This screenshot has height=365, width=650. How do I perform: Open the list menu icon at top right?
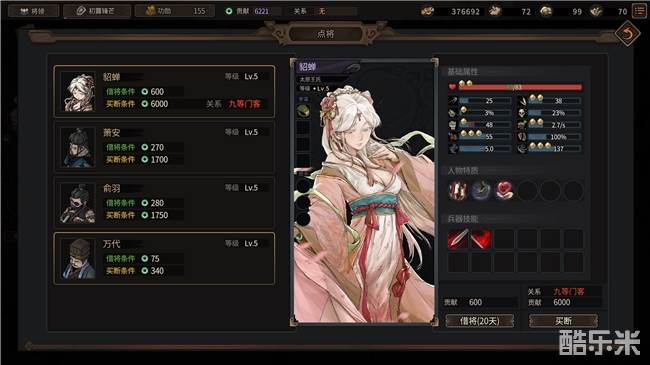(640, 11)
